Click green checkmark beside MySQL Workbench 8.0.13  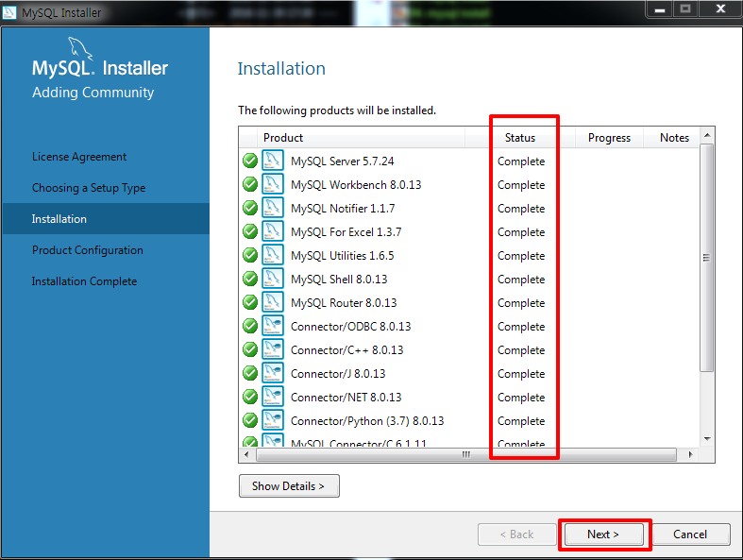coord(250,184)
